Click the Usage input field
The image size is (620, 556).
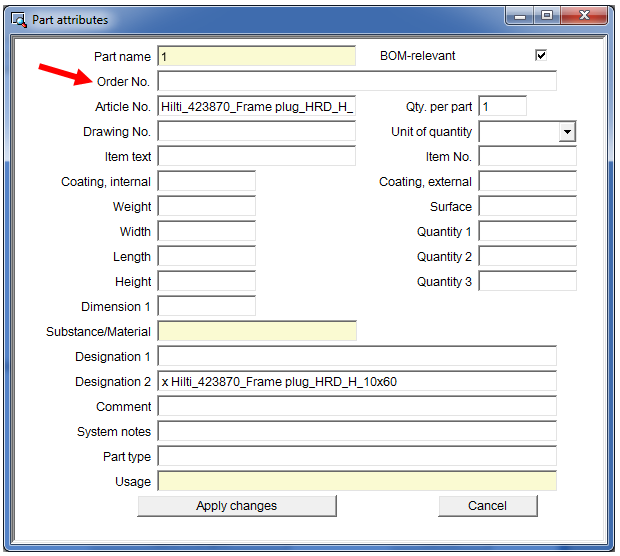357,481
